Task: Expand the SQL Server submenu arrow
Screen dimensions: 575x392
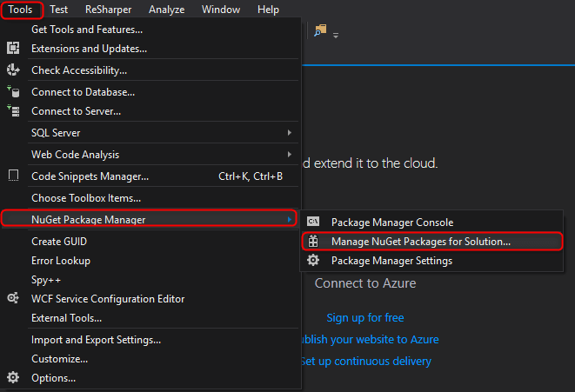Action: coord(290,132)
